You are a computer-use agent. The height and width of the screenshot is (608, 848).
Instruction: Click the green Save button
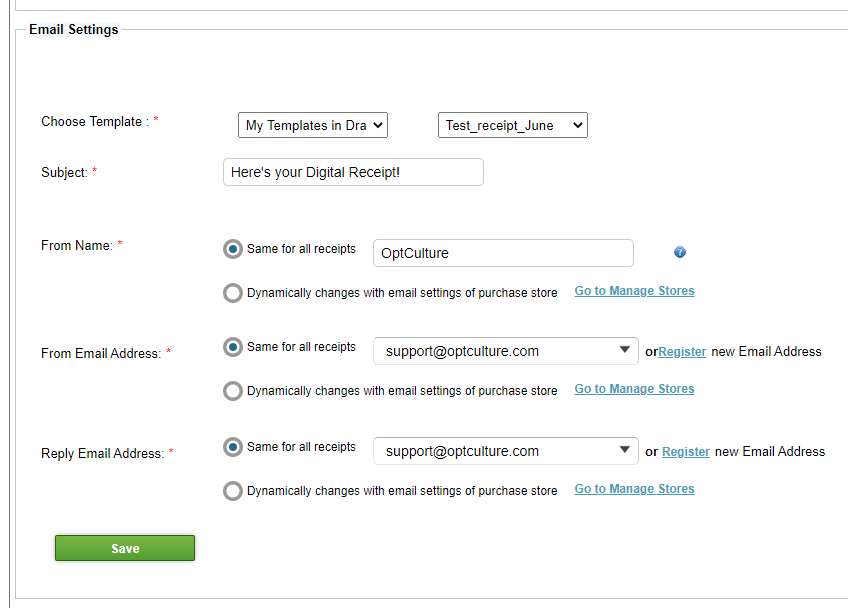tap(125, 548)
